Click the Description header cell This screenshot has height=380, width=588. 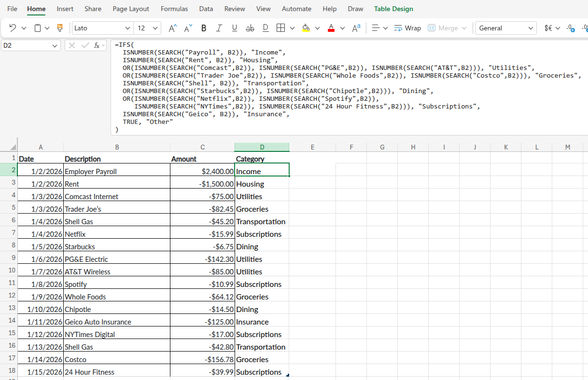[117, 159]
